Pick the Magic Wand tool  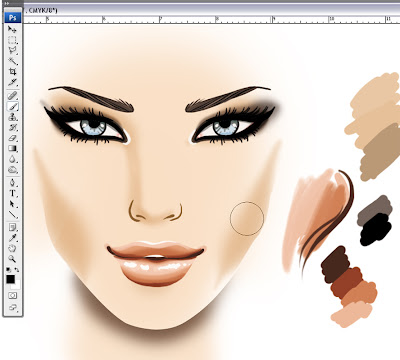point(12,61)
